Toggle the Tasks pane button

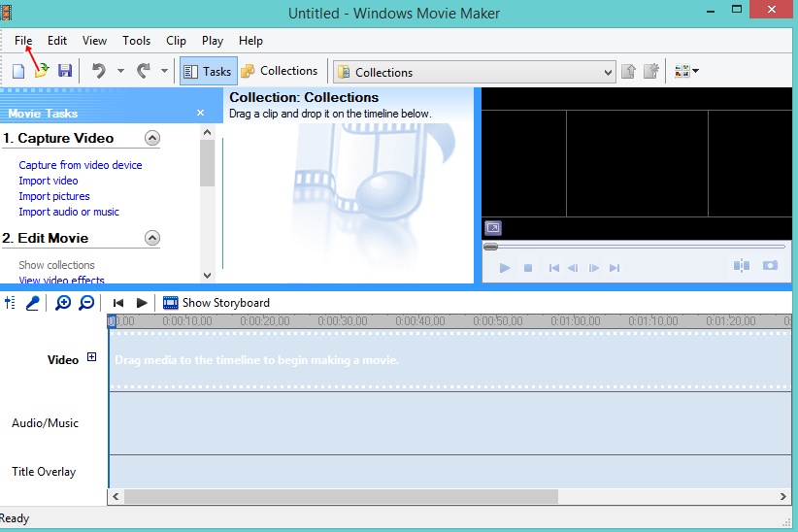coord(208,71)
